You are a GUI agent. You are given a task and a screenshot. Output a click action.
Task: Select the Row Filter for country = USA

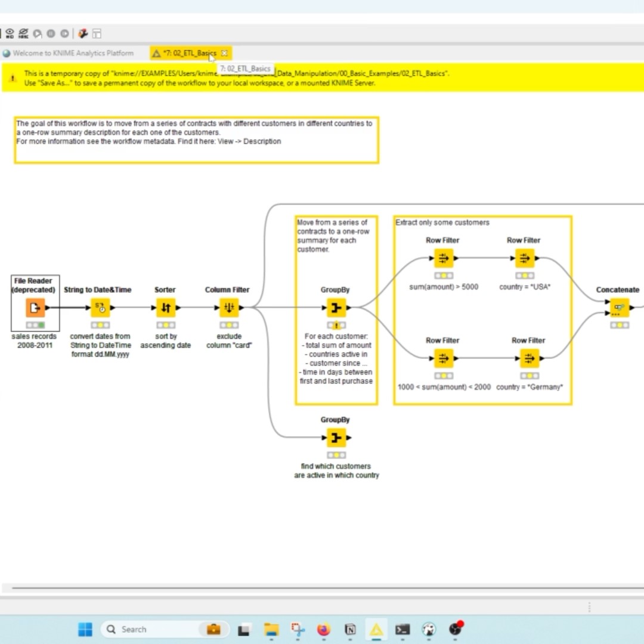524,258
